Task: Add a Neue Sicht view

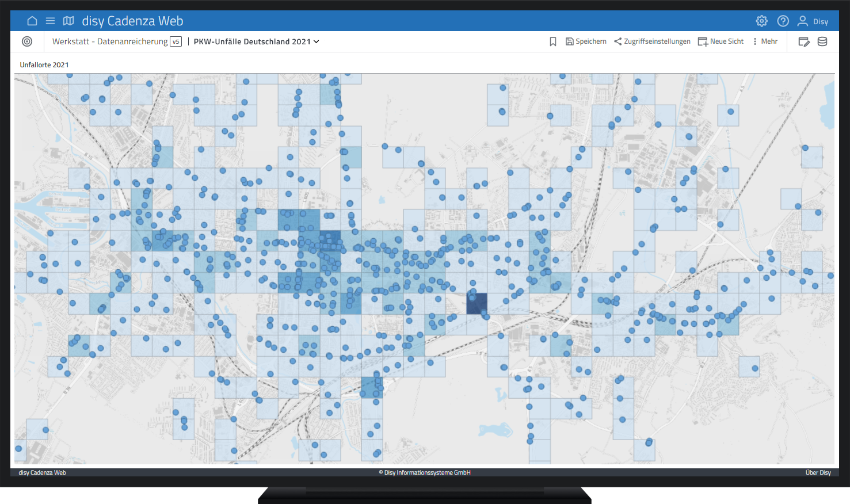Action: click(x=721, y=41)
